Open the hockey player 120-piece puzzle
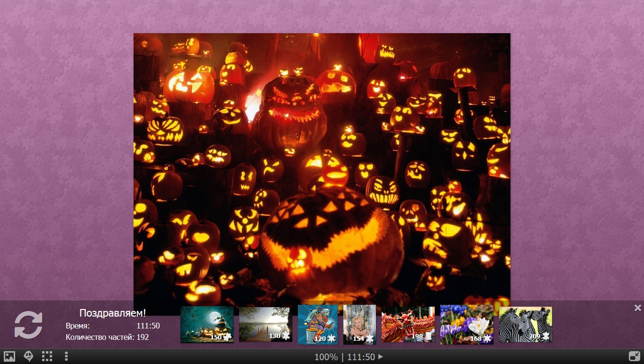Screen dimensions: 644x364 pos(318,324)
